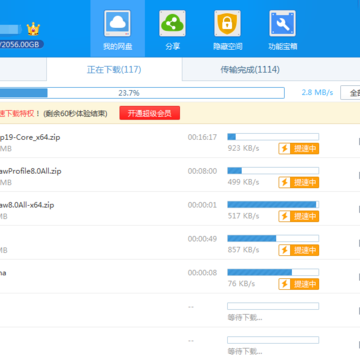Switch to 正在下载(117) tab
360x360 pixels.
point(114,69)
